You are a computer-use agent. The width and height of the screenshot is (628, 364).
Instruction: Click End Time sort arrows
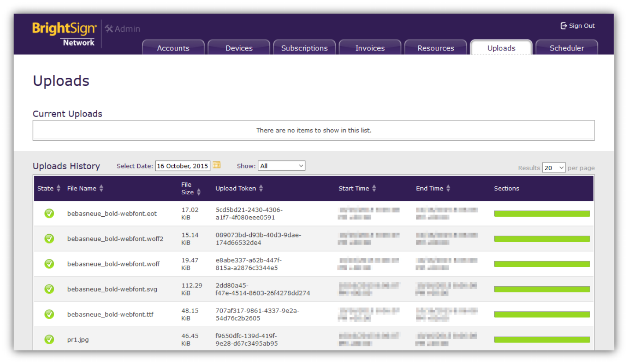click(x=448, y=188)
